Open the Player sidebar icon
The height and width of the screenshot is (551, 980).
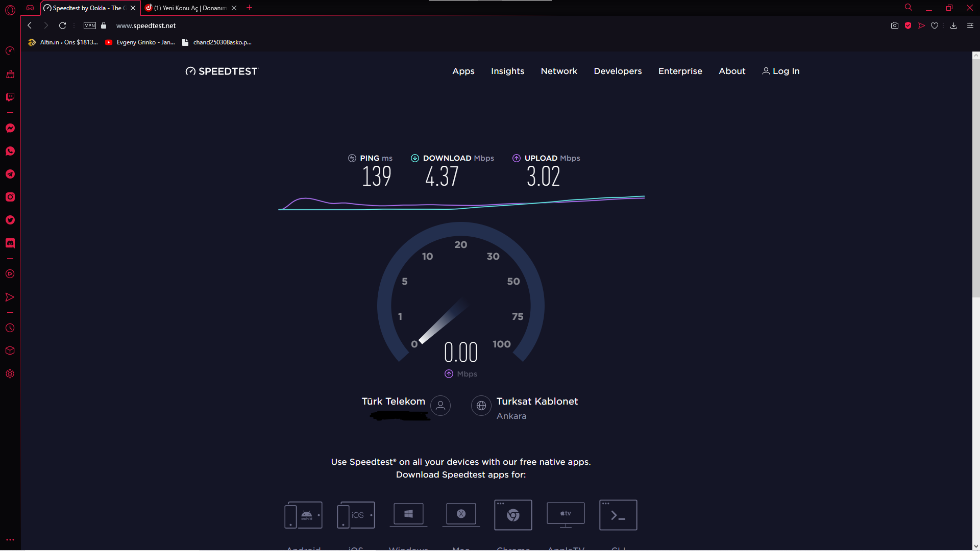coord(10,274)
